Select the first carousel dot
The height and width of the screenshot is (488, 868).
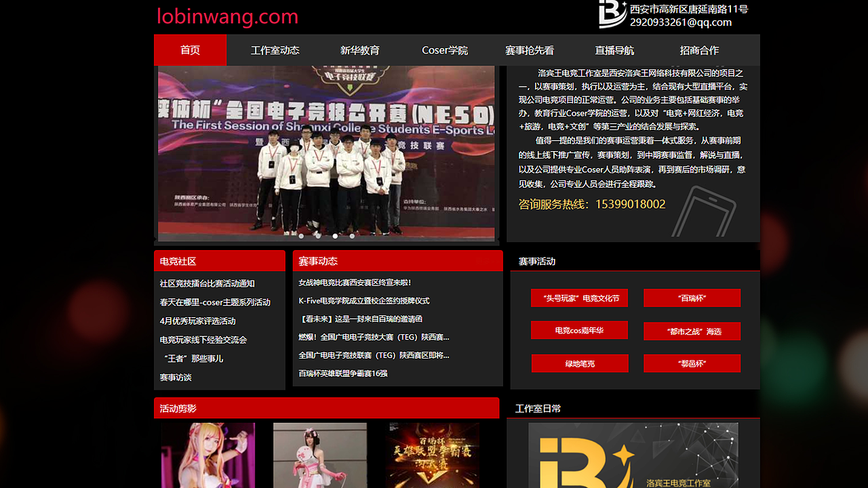click(x=301, y=236)
